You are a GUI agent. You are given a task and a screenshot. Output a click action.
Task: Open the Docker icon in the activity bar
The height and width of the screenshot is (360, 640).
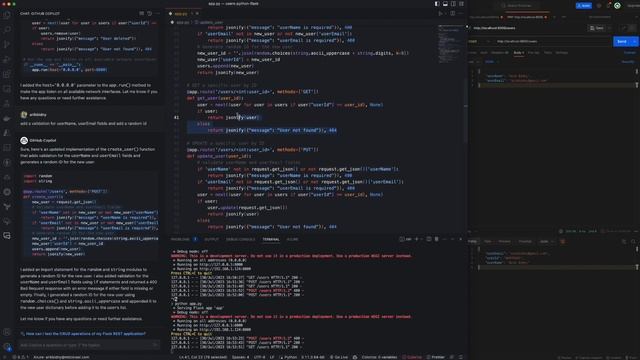coord(7,118)
